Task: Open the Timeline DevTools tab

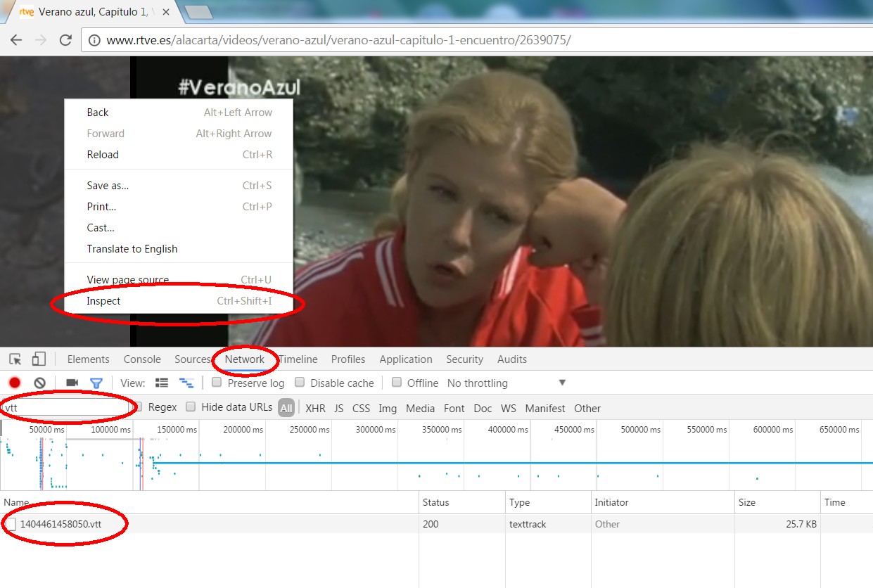Action: click(298, 359)
